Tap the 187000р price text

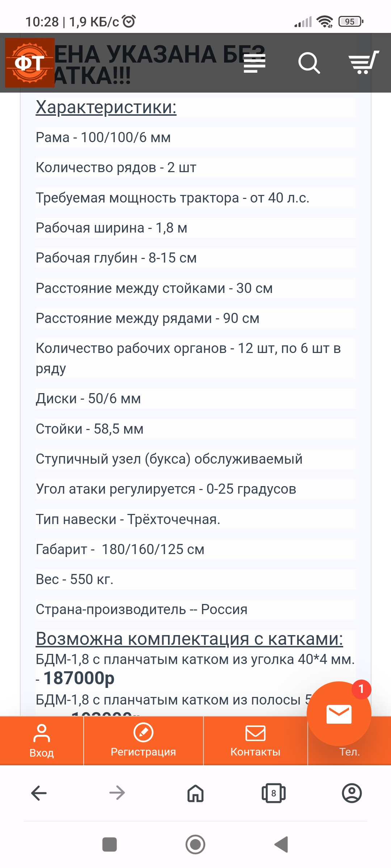click(x=79, y=678)
